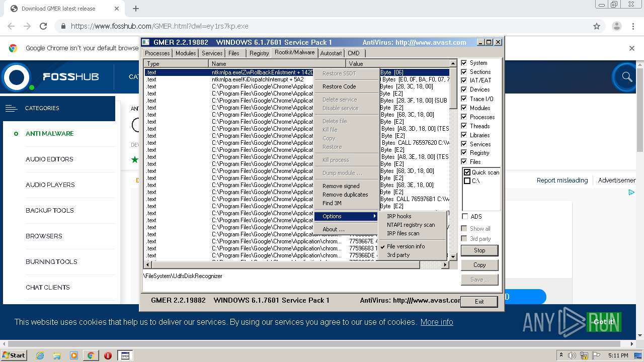Click the Exit button
The image size is (644, 362).
pos(479,302)
